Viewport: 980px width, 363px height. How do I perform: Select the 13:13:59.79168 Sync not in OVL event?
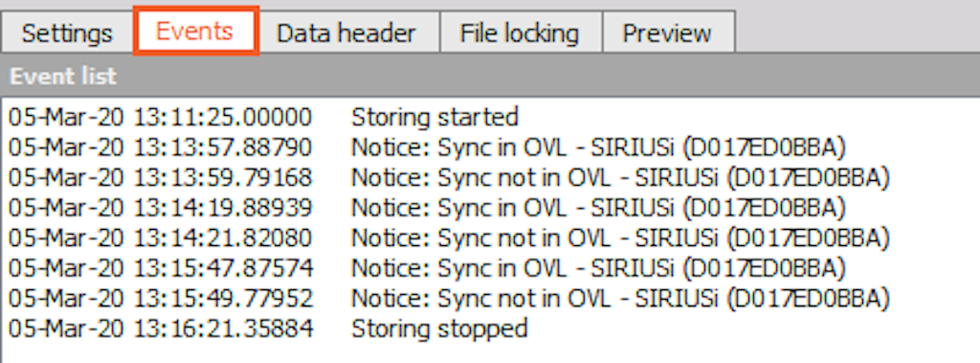tap(490, 177)
